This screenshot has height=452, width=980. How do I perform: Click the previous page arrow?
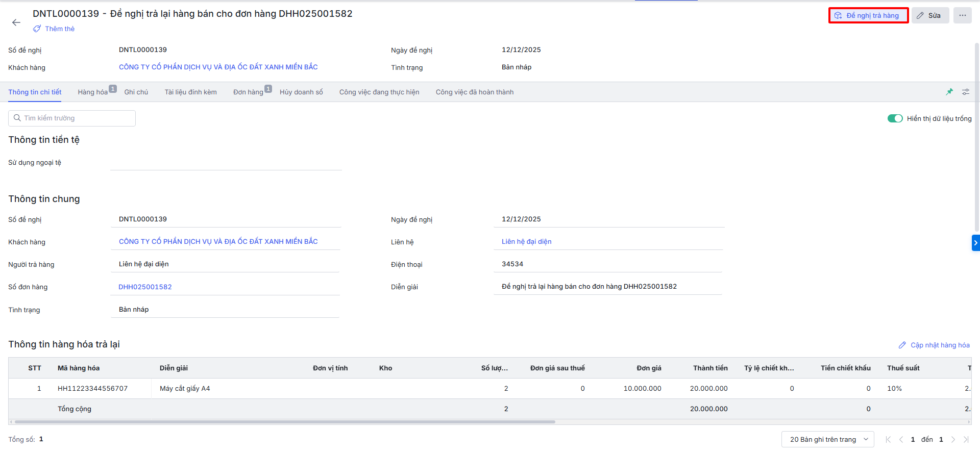(x=901, y=439)
